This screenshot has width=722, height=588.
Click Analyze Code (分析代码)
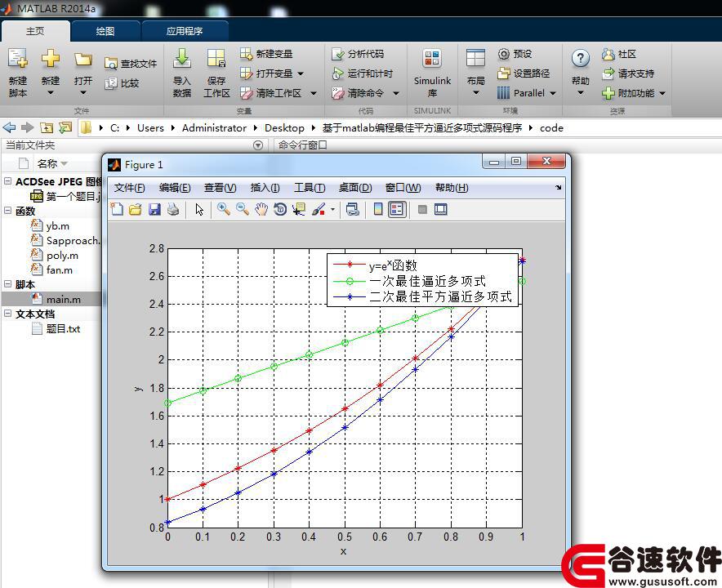point(358,54)
